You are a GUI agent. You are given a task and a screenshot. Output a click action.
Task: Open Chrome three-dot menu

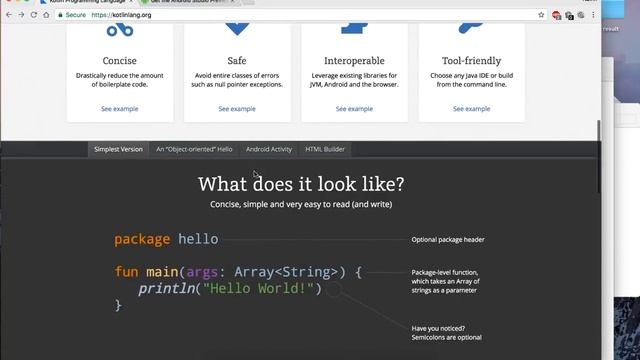pyautogui.click(x=593, y=15)
